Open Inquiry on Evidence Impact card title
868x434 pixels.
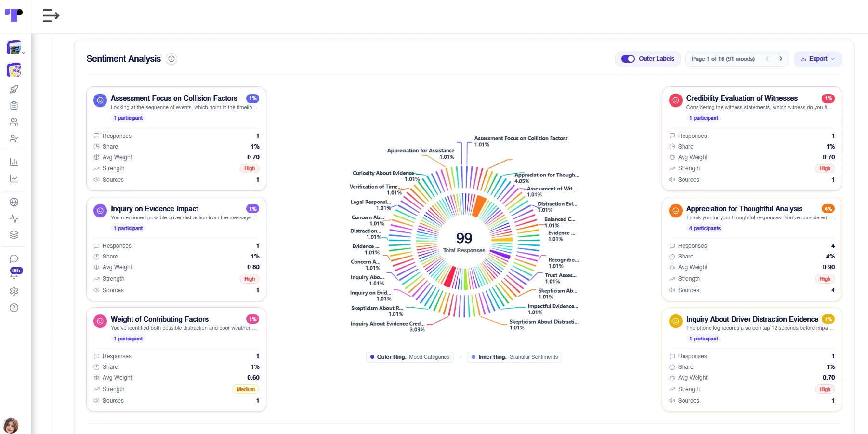pos(154,209)
